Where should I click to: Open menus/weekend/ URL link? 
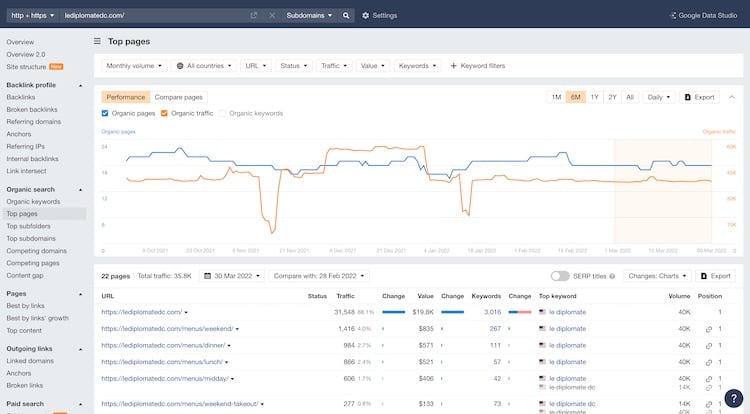pyautogui.click(x=167, y=329)
